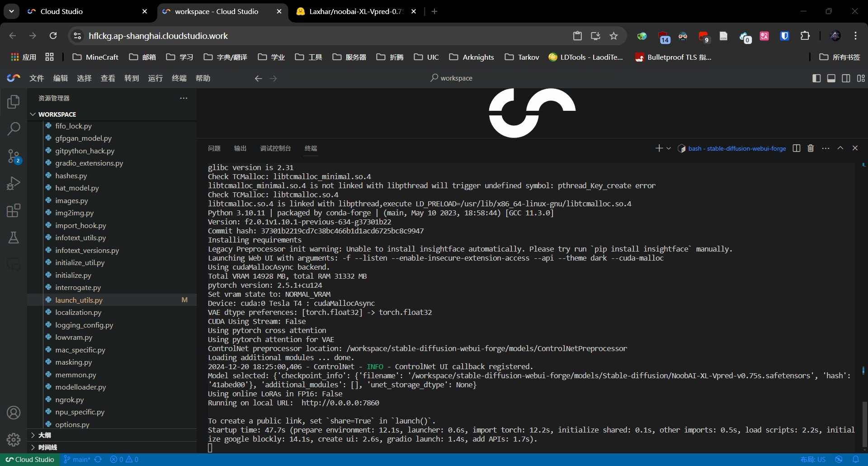Image resolution: width=868 pixels, height=466 pixels.
Task: Switch to the 调试控制台 panel tab
Action: pos(275,148)
